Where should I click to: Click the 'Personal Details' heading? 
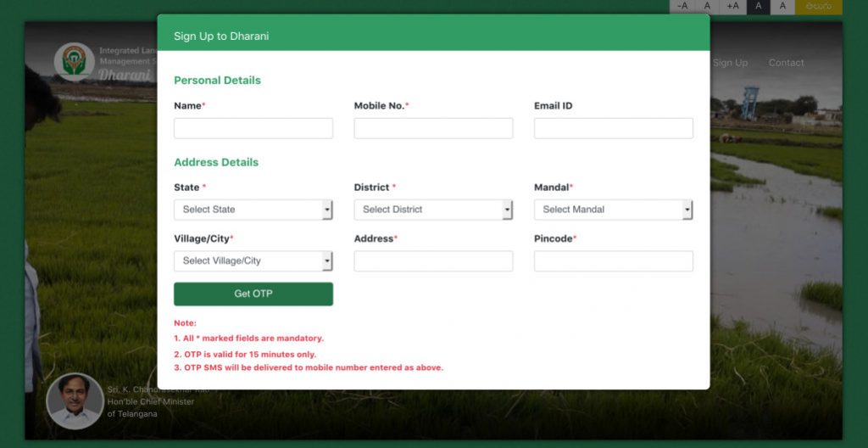[x=217, y=81]
